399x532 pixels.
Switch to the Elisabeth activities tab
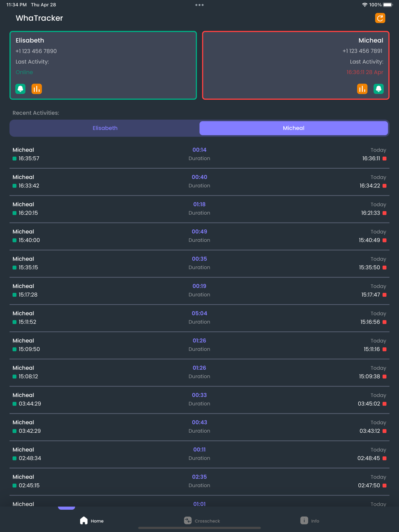(105, 128)
